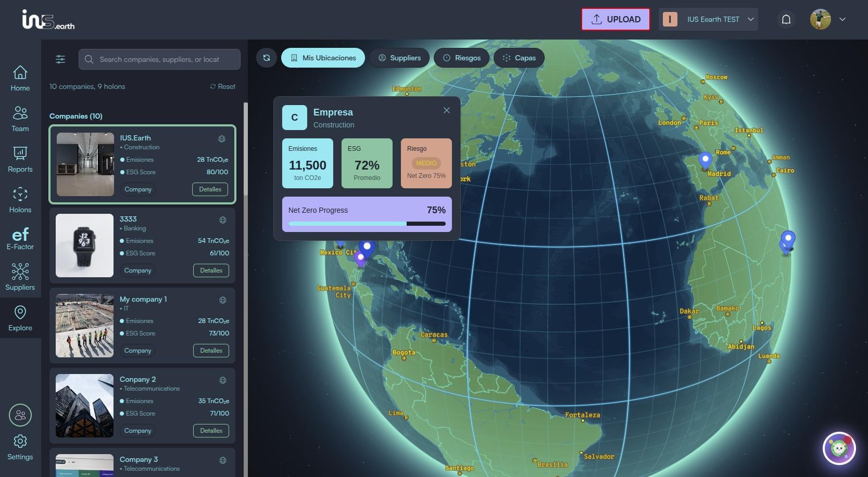This screenshot has height=477, width=868.
Task: Toggle the Mis Ubicaciones filter
Action: (x=323, y=58)
